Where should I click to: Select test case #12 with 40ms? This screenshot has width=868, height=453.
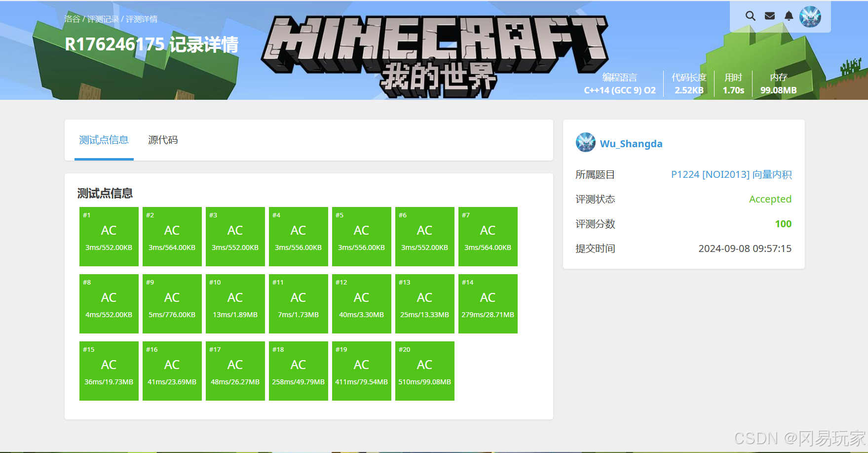tap(362, 304)
